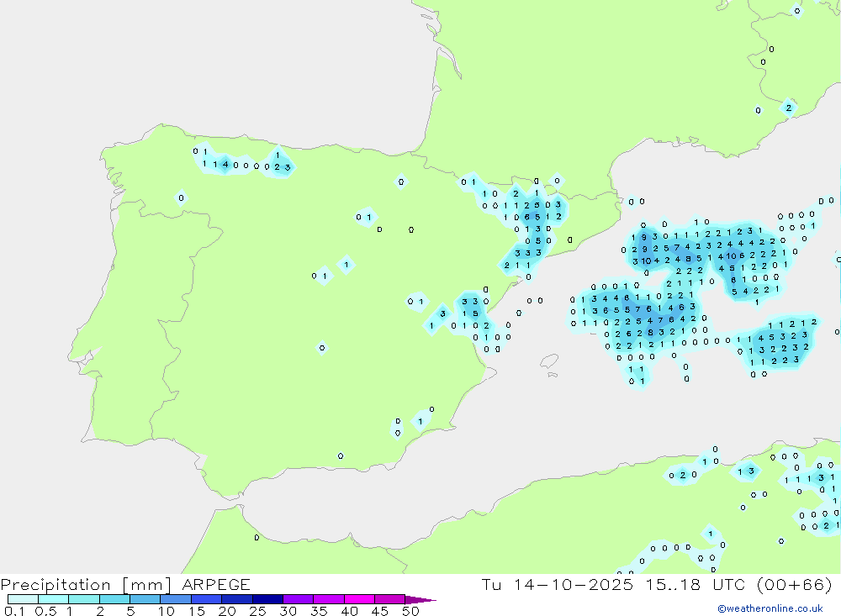Click the 0.5–1 mm legend color swatch
This screenshot has width=841, height=616.
coord(54,599)
